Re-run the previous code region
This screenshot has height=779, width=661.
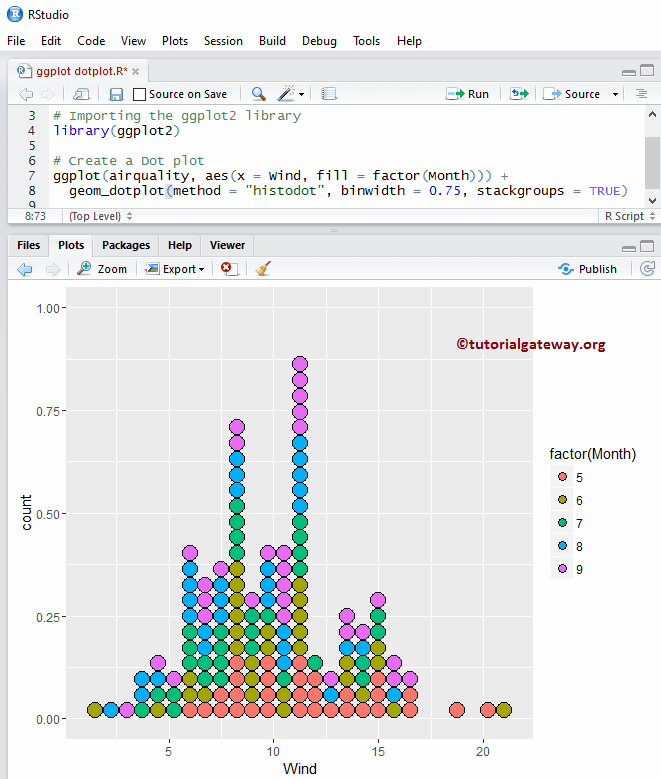(x=519, y=94)
